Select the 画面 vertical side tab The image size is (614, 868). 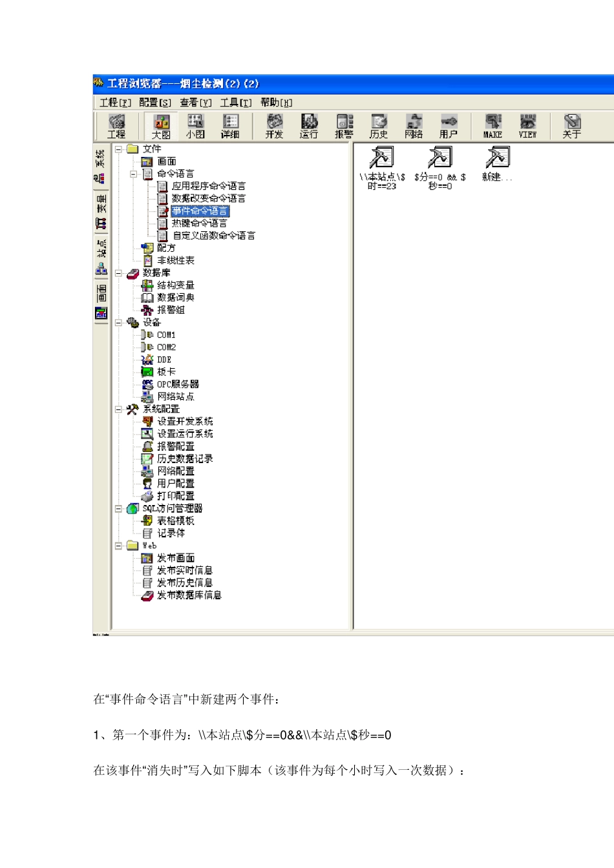tap(101, 302)
